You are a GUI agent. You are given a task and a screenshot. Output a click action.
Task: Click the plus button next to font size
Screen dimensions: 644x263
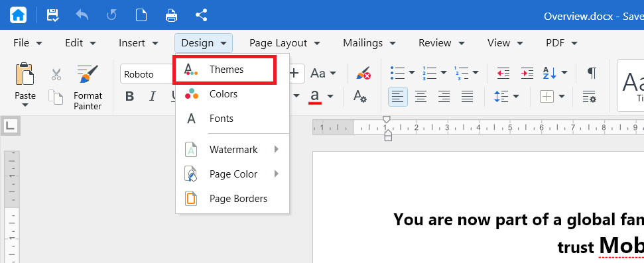[x=294, y=74]
